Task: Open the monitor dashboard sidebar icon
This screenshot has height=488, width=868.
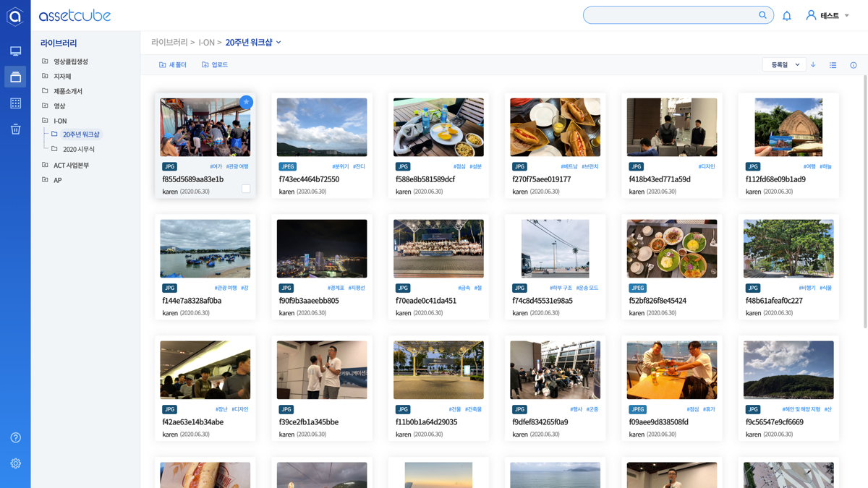Action: 15,51
